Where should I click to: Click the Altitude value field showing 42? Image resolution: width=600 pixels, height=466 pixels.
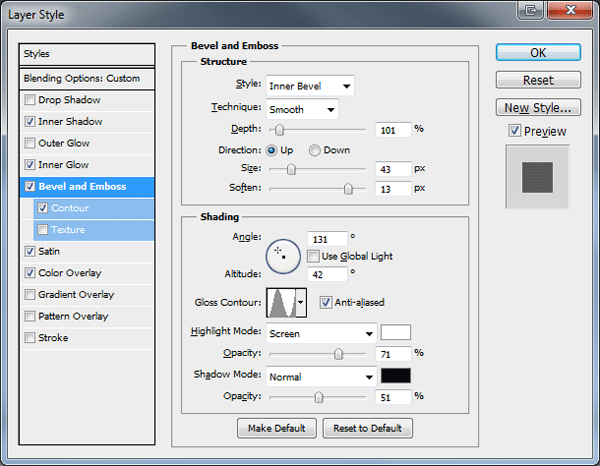pos(327,274)
